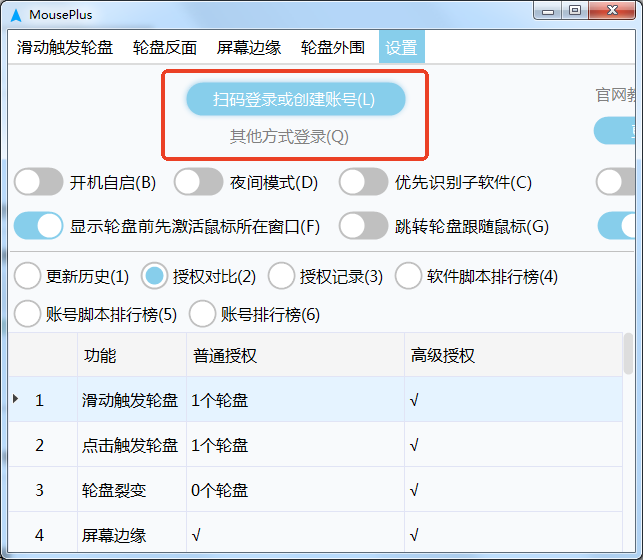The width and height of the screenshot is (643, 560).
Task: Select 授权对比(2) radio button
Action: [155, 276]
